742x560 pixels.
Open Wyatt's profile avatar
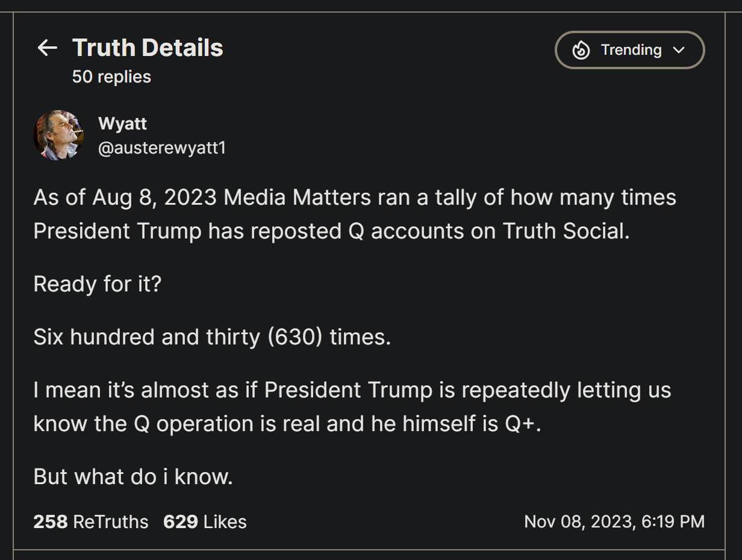58,135
